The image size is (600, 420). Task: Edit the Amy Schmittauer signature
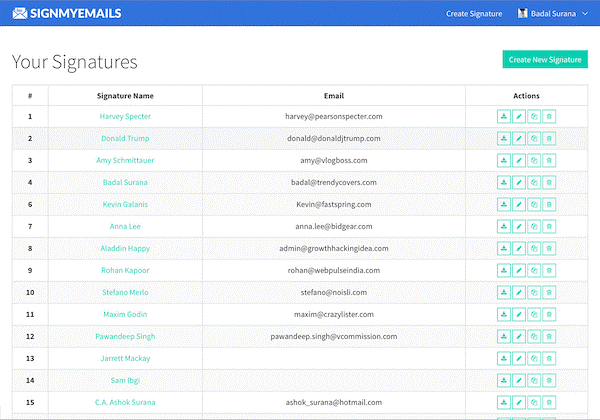[x=519, y=161]
